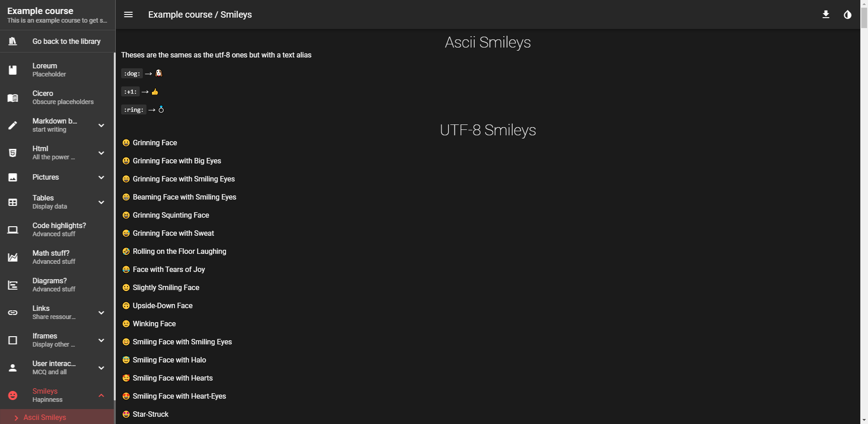This screenshot has height=424, width=868.
Task: Expand the Html section chevron
Action: pos(101,153)
